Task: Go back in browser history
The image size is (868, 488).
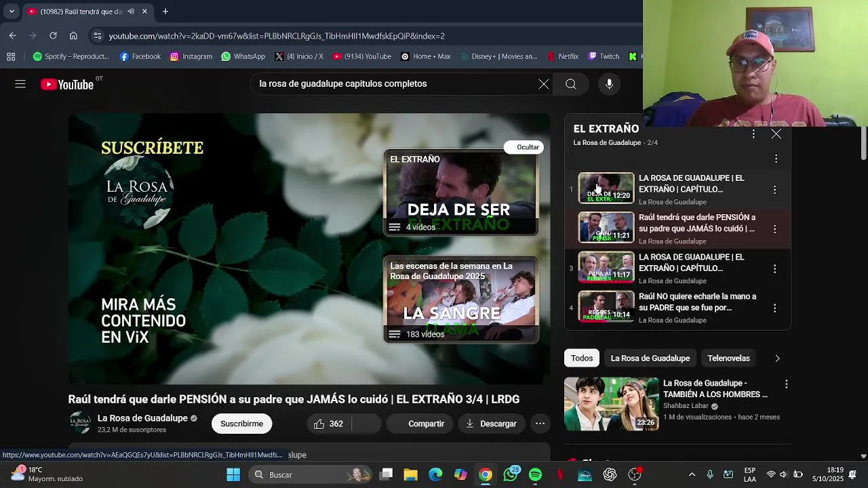Action: pyautogui.click(x=12, y=36)
